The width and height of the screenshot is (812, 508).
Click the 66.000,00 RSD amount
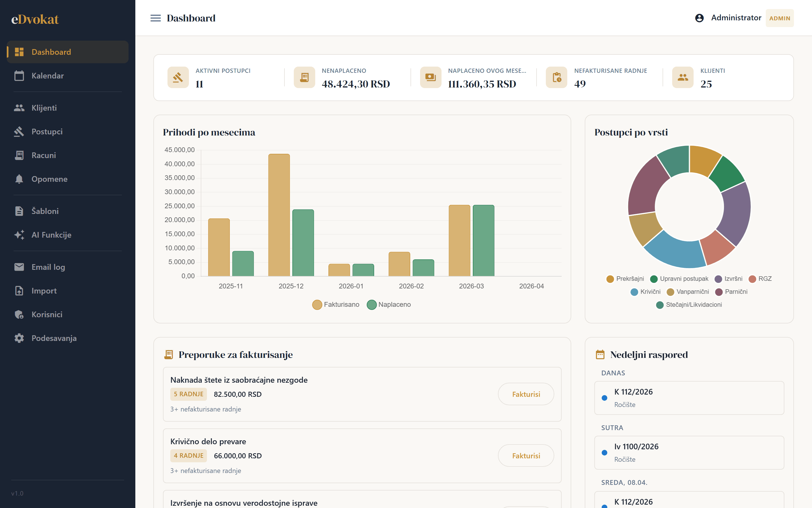pos(238,456)
